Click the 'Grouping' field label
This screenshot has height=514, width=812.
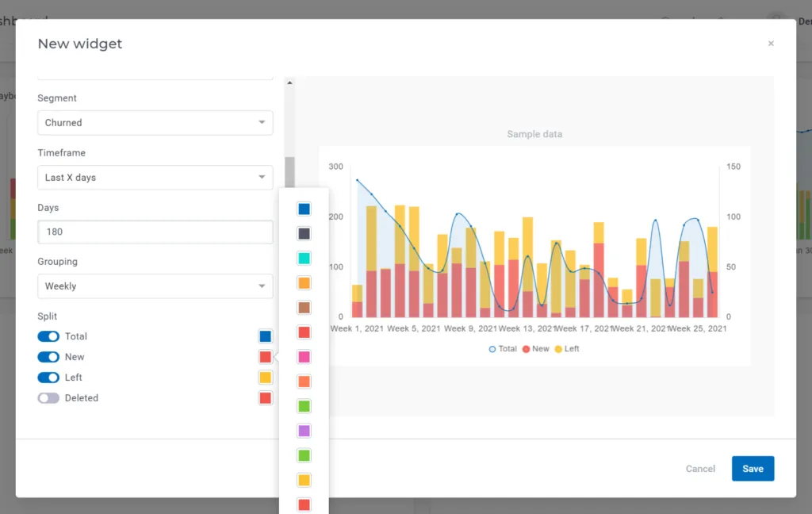(57, 262)
